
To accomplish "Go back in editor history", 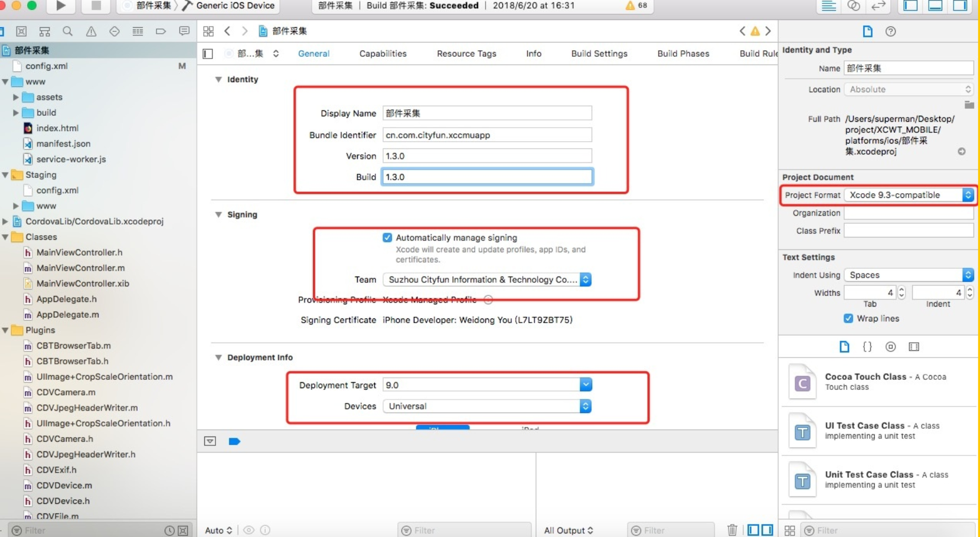I will (x=227, y=31).
